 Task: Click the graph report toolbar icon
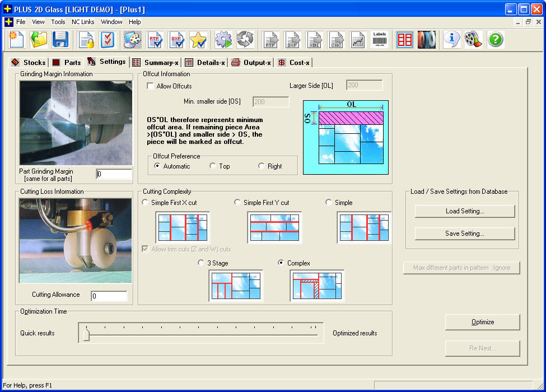tap(358, 39)
